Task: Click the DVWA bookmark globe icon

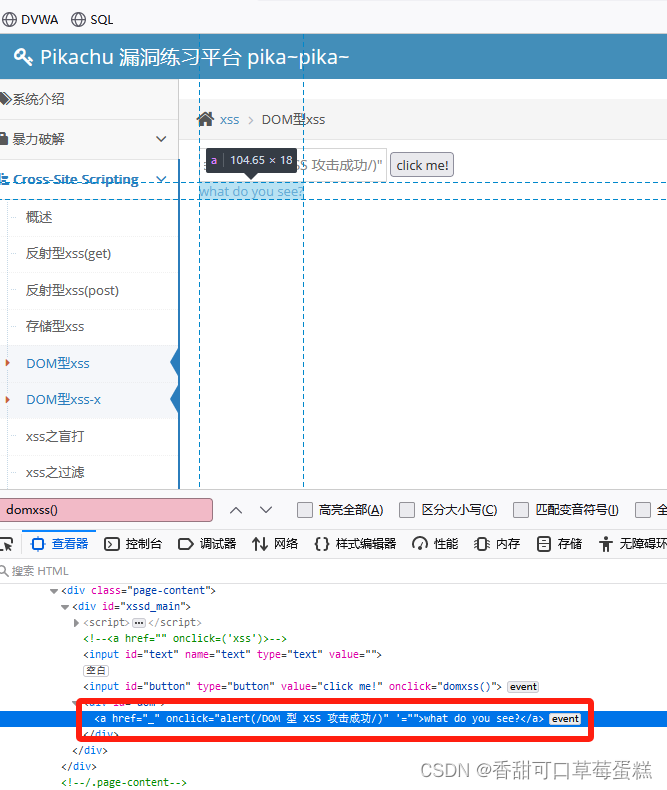Action: tap(9, 20)
